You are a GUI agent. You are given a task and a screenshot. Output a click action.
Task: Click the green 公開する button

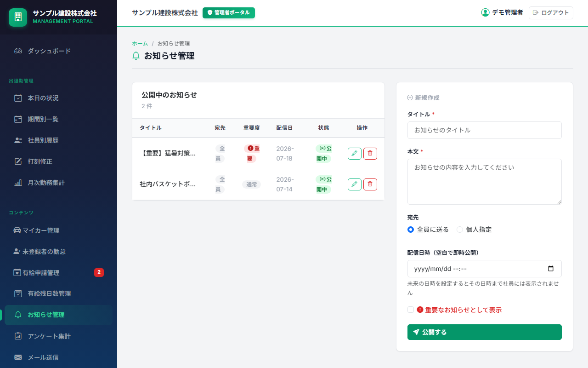(485, 332)
